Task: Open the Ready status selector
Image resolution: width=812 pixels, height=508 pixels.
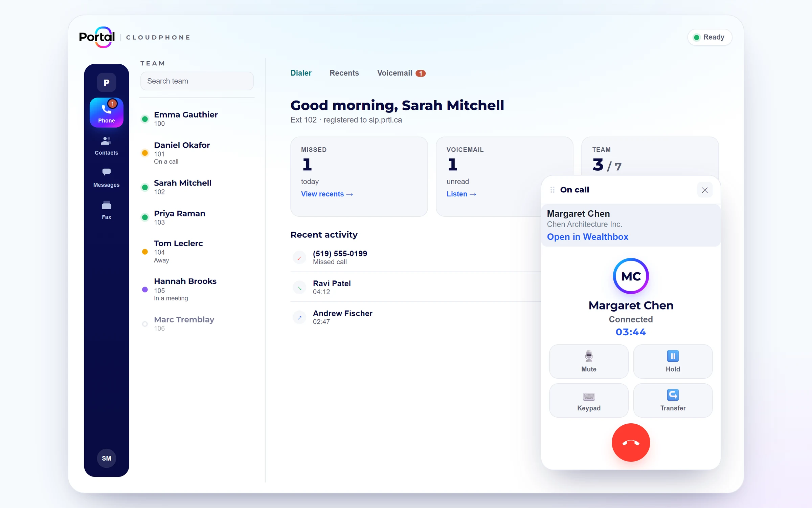Action: click(x=710, y=37)
